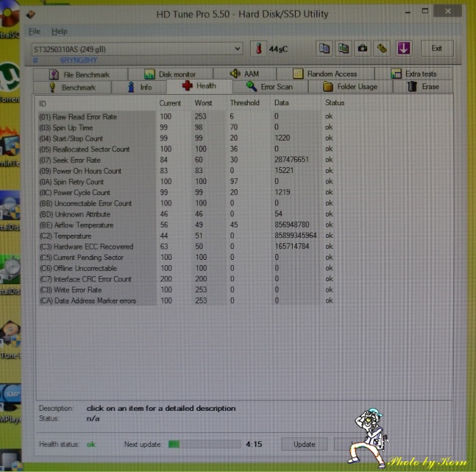Click the data value 15221
Viewport: 476px width, 472px height.
point(284,171)
